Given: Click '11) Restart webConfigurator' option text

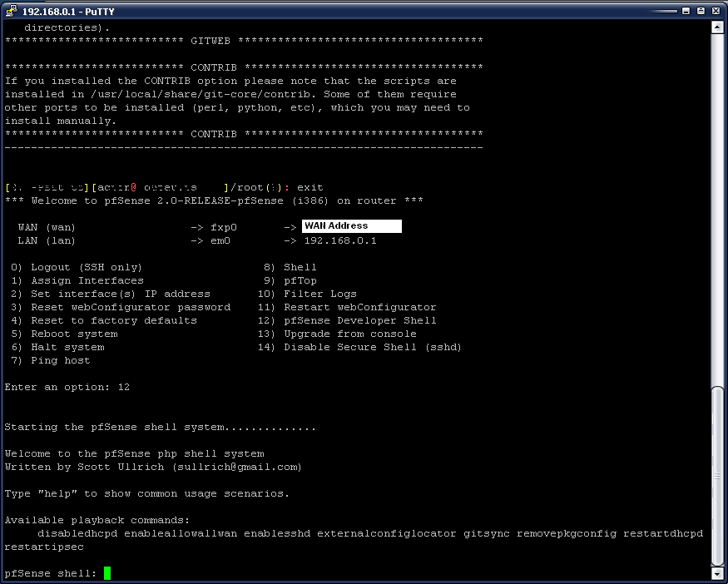Looking at the screenshot, I should [347, 307].
